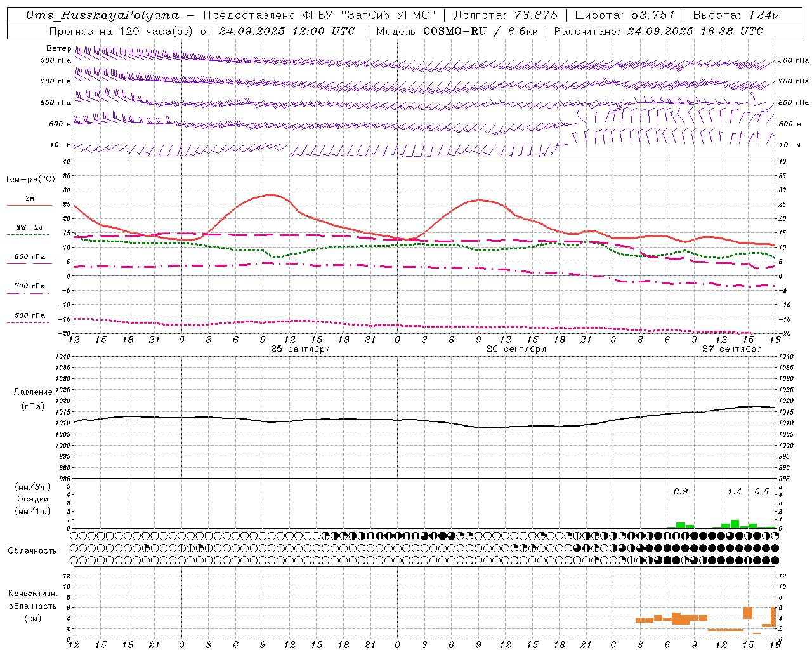Screen dimensions: 812x650
Task: Click the 'Долгота: 73.875' longitude value
Action: click(x=506, y=15)
